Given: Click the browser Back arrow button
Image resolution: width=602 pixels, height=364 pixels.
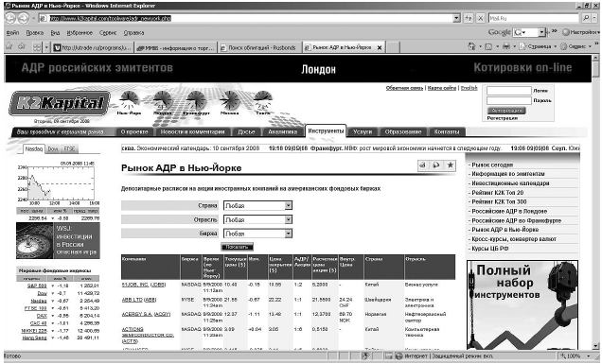Looking at the screenshot, I should tap(10, 18).
